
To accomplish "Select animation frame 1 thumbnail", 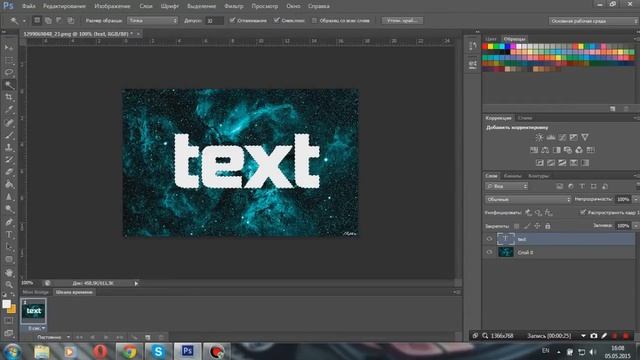I will pos(33,311).
